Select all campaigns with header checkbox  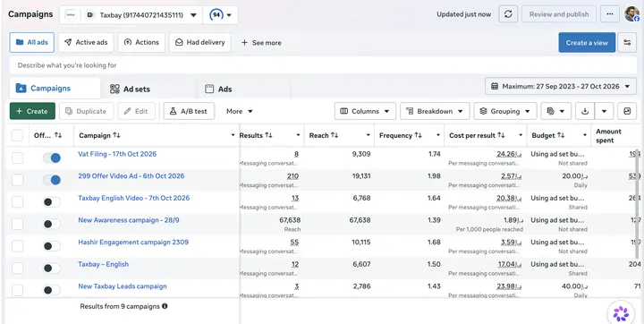point(17,135)
